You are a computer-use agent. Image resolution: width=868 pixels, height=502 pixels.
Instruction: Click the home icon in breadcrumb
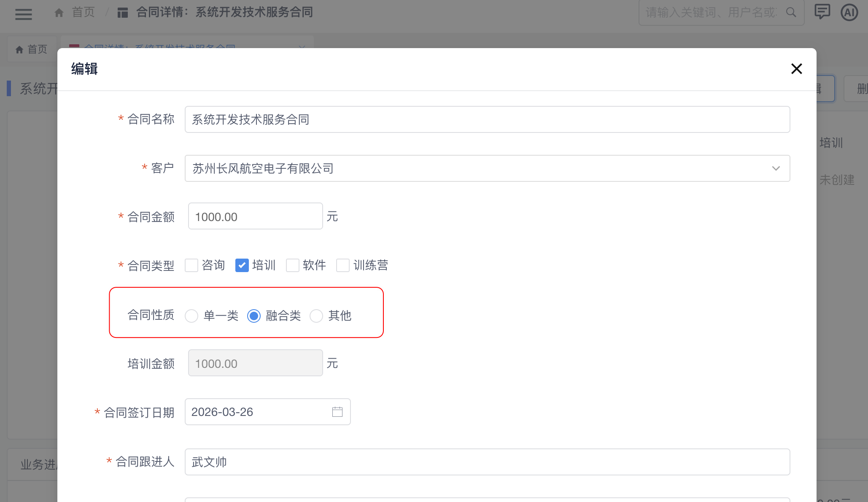[59, 13]
